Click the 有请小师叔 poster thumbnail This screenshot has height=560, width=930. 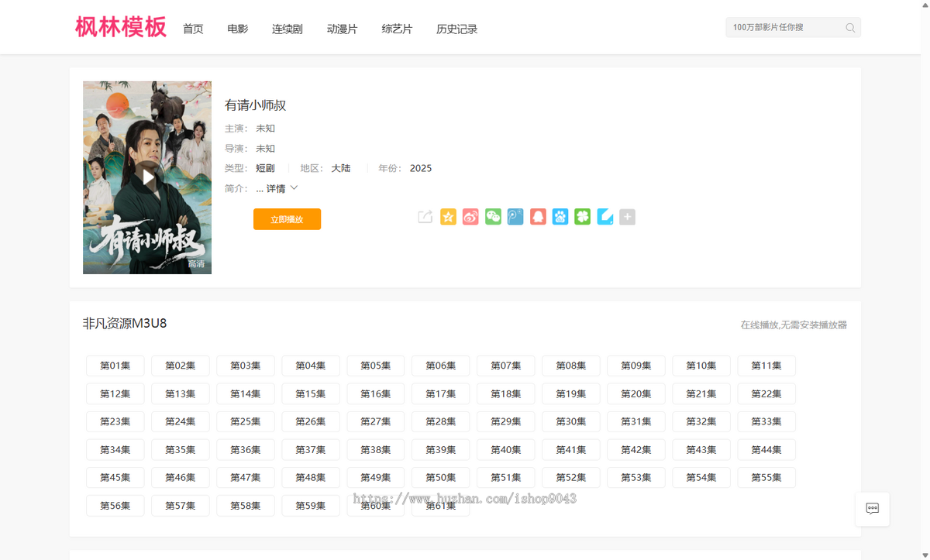[147, 177]
